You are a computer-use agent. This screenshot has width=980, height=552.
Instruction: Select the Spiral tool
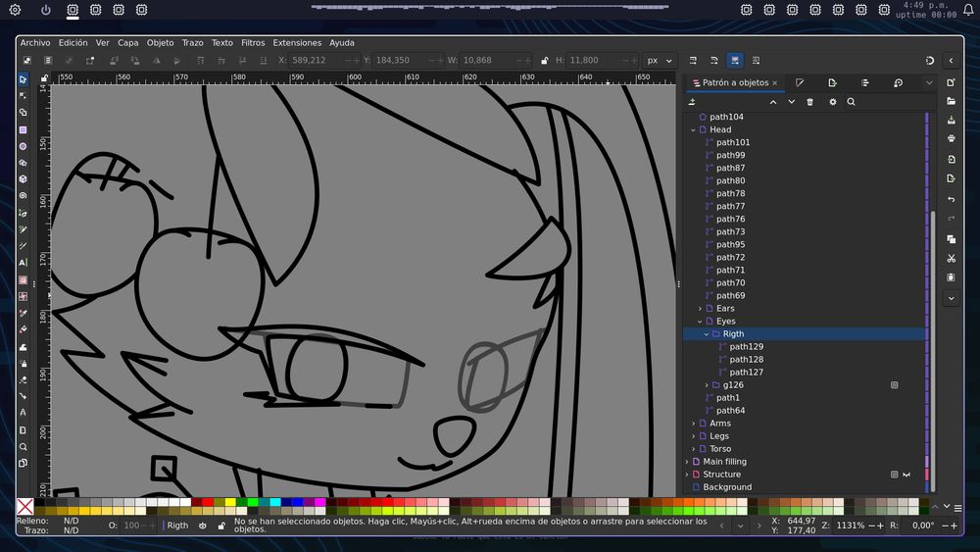24,196
